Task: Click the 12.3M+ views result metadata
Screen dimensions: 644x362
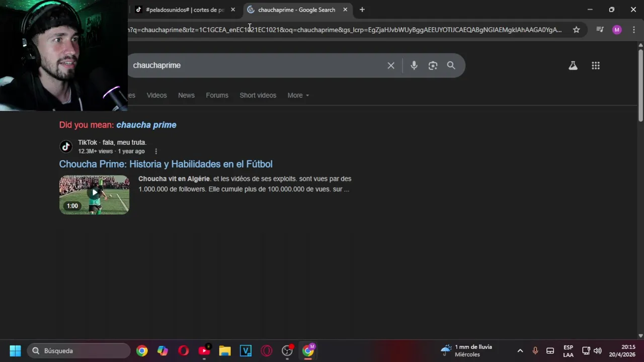Action: (111, 151)
